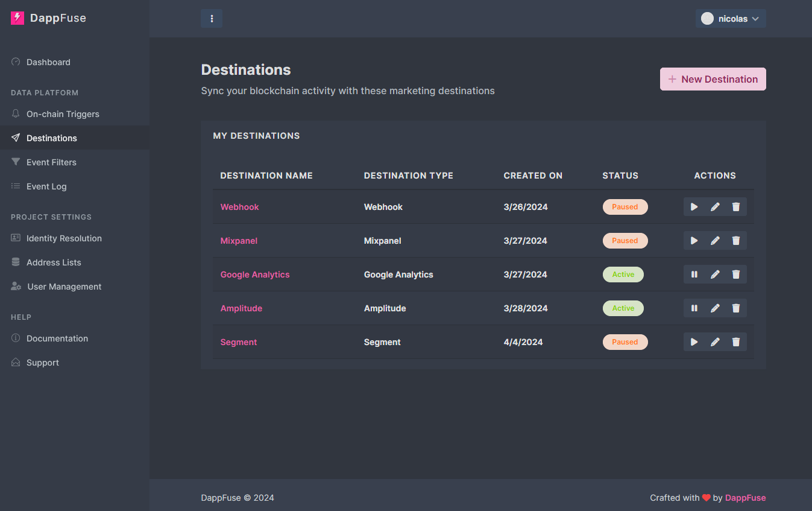
Task: Pause the Google Analytics destination
Action: (694, 275)
